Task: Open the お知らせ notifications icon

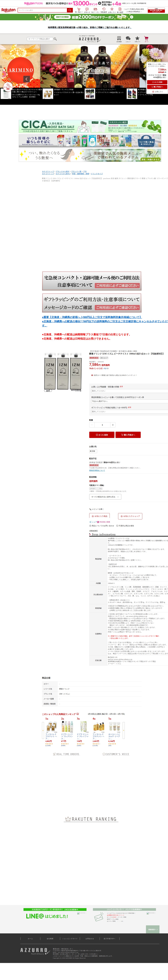Action: tap(87, 10)
